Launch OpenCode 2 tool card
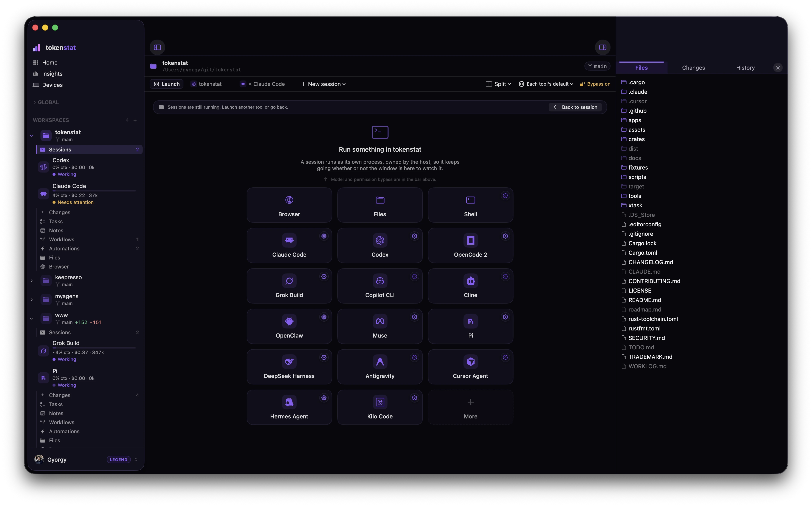The width and height of the screenshot is (812, 506). [470, 245]
